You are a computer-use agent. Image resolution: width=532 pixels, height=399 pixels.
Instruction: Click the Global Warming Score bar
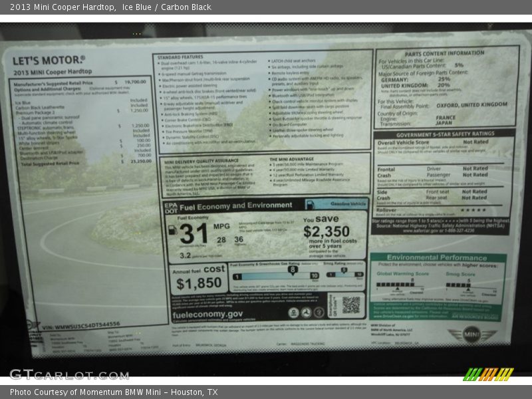tap(395, 285)
